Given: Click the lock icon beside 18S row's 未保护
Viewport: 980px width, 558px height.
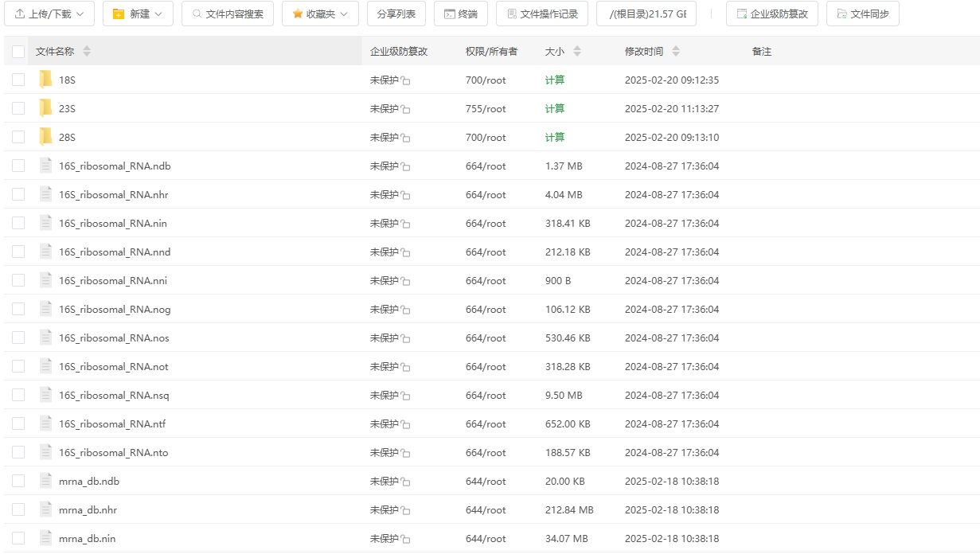Looking at the screenshot, I should coord(406,80).
